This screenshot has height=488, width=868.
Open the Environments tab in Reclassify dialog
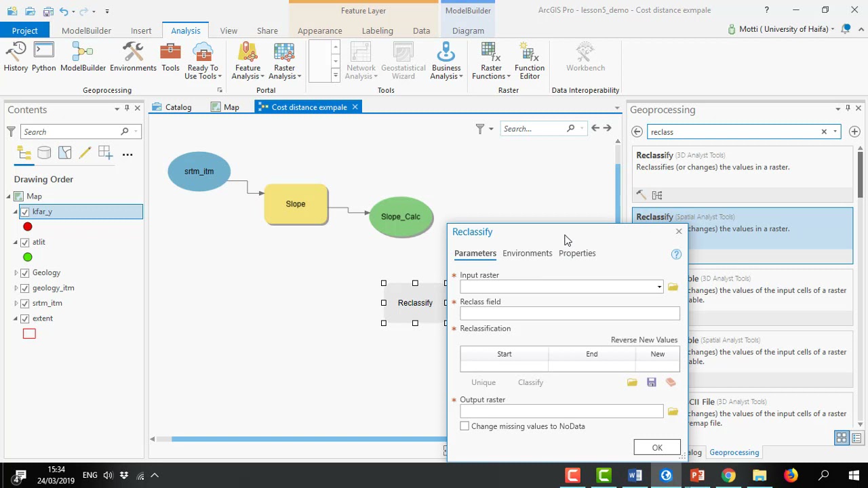(x=527, y=253)
